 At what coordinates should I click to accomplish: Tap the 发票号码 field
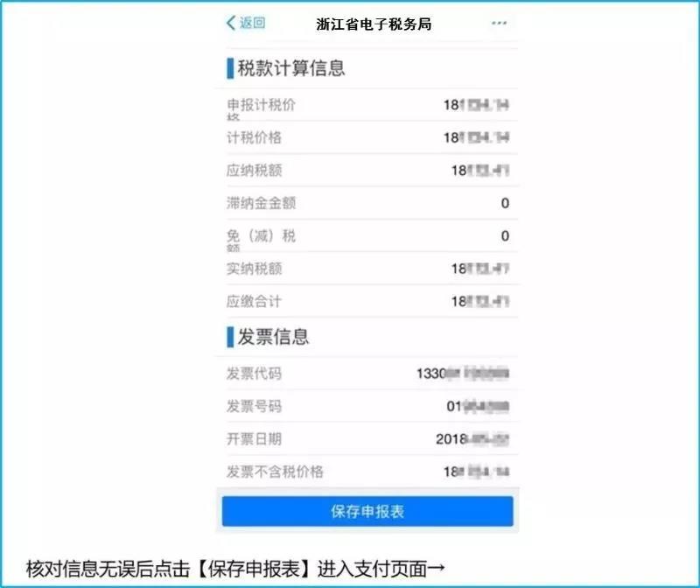point(367,406)
